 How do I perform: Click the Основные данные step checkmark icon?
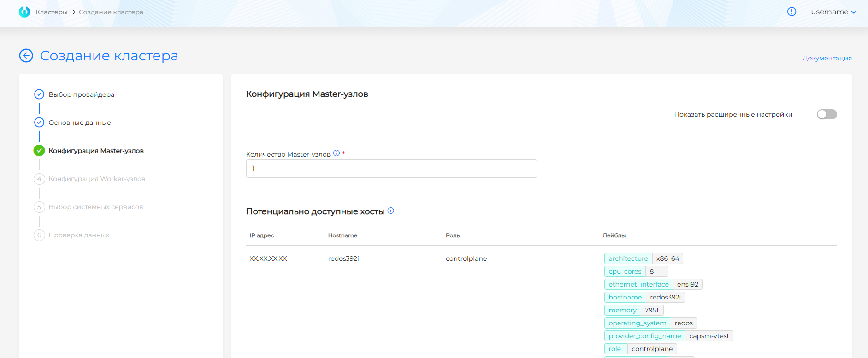pos(39,123)
